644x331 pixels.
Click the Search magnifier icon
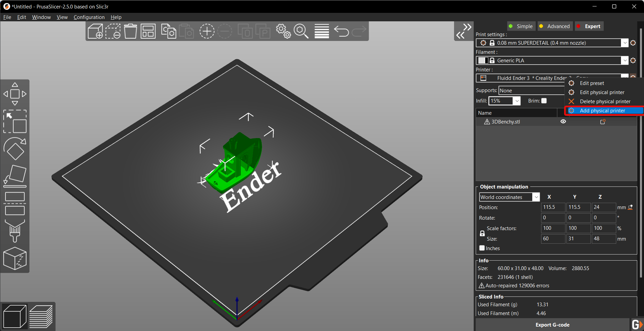pyautogui.click(x=301, y=31)
